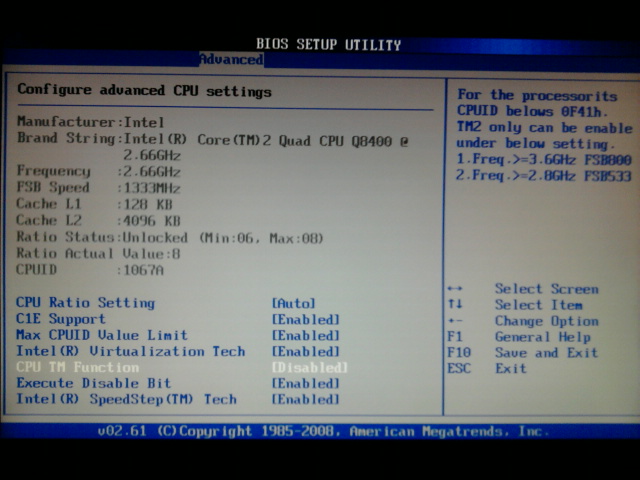Click the Select Screen legend text
The height and width of the screenshot is (480, 640).
pos(547,289)
